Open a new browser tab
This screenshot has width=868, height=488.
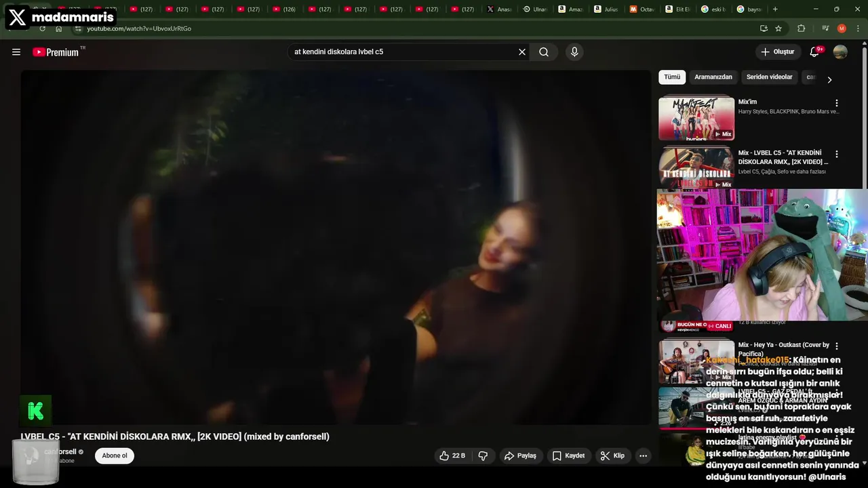click(x=775, y=9)
